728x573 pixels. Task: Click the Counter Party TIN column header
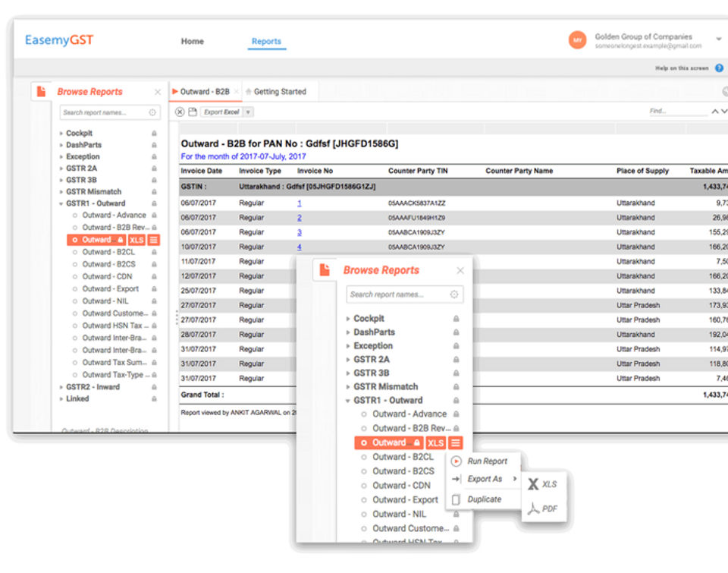418,171
